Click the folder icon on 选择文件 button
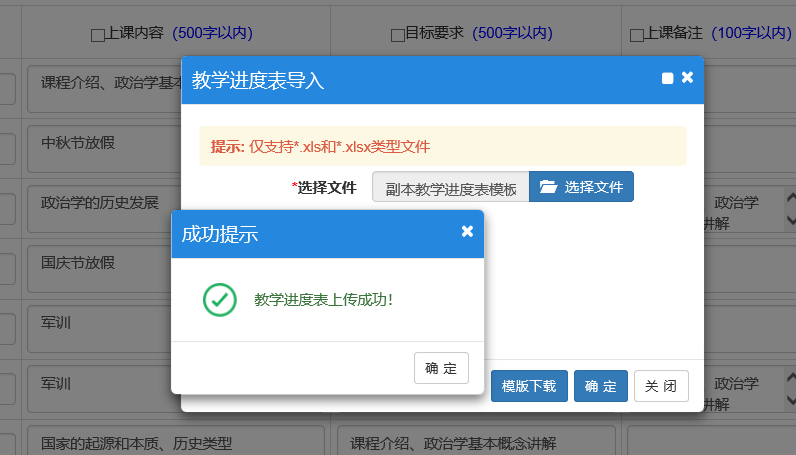796x455 pixels. coord(547,187)
